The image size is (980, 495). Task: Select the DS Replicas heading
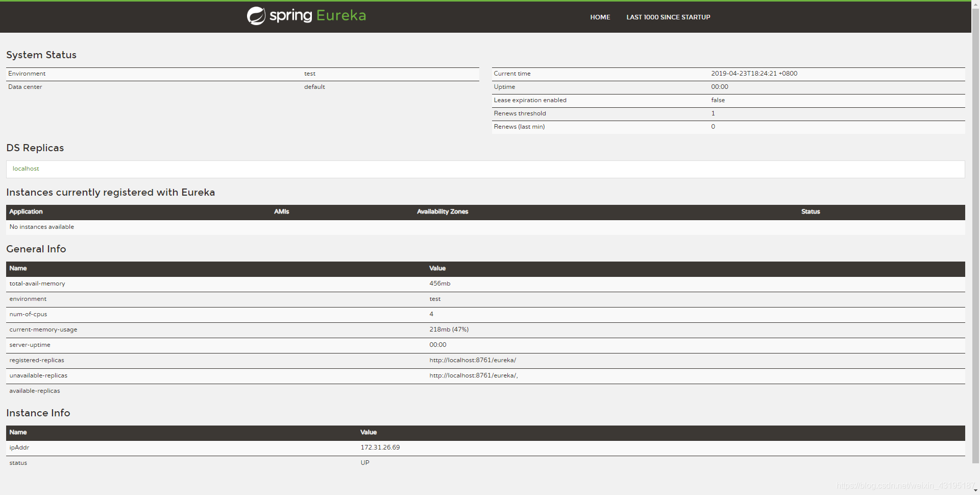(x=35, y=148)
